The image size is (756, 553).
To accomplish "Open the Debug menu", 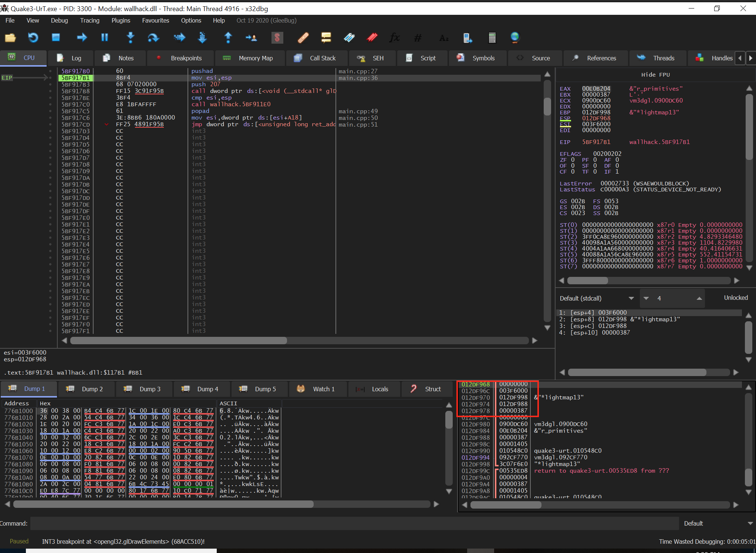I will click(59, 20).
